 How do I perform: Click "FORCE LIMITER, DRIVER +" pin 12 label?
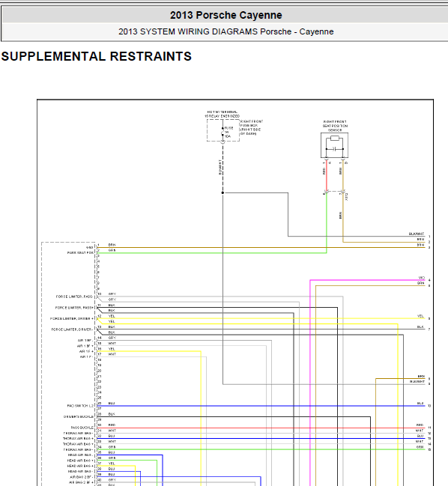[x=72, y=318]
